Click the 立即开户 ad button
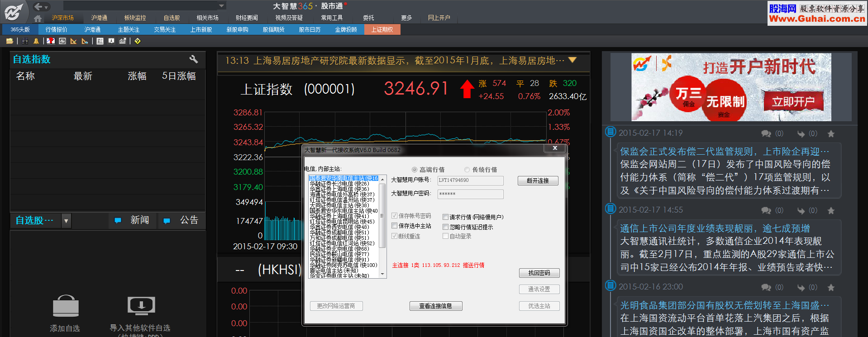This screenshot has width=868, height=337. [x=793, y=102]
